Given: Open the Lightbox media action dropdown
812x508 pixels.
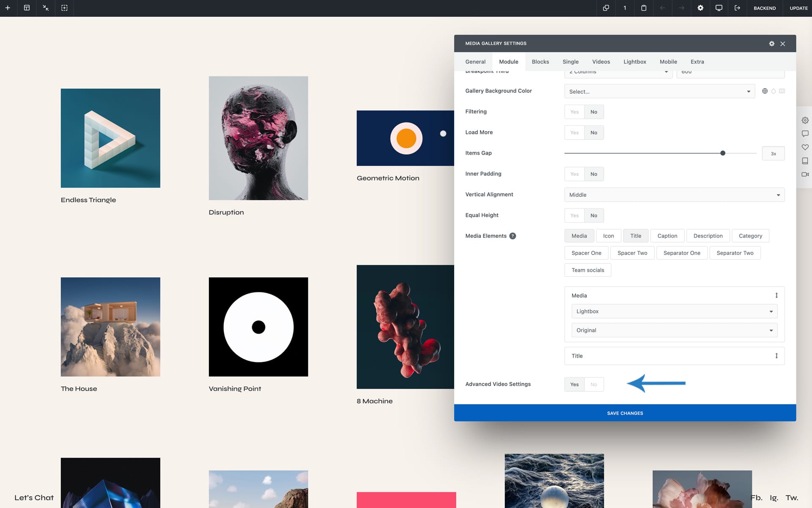Looking at the screenshot, I should (x=674, y=311).
